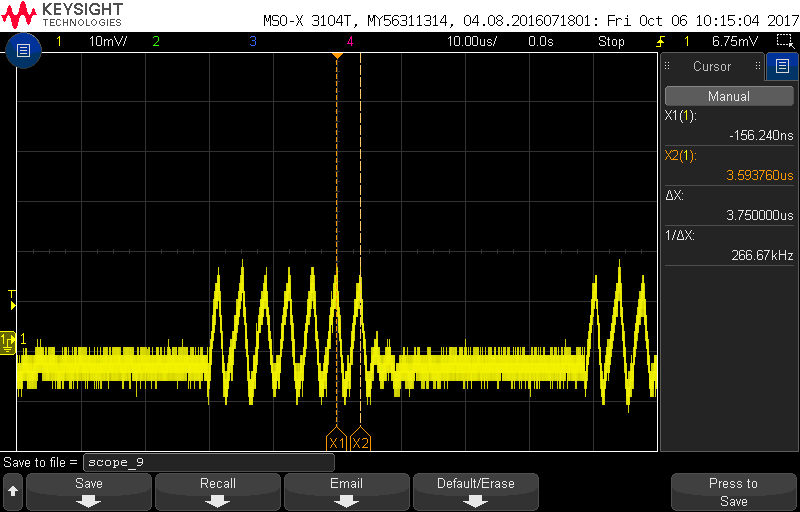Click the 6.75mV trigger level value
Screen dimensions: 800x512
[735, 42]
